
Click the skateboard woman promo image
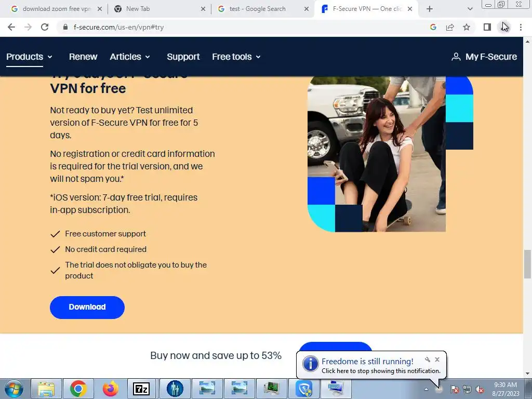tap(390, 154)
